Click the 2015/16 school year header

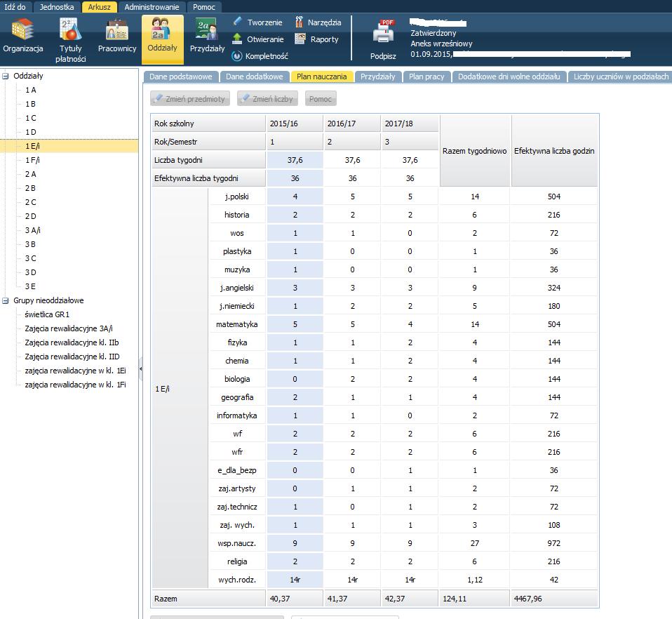point(294,124)
